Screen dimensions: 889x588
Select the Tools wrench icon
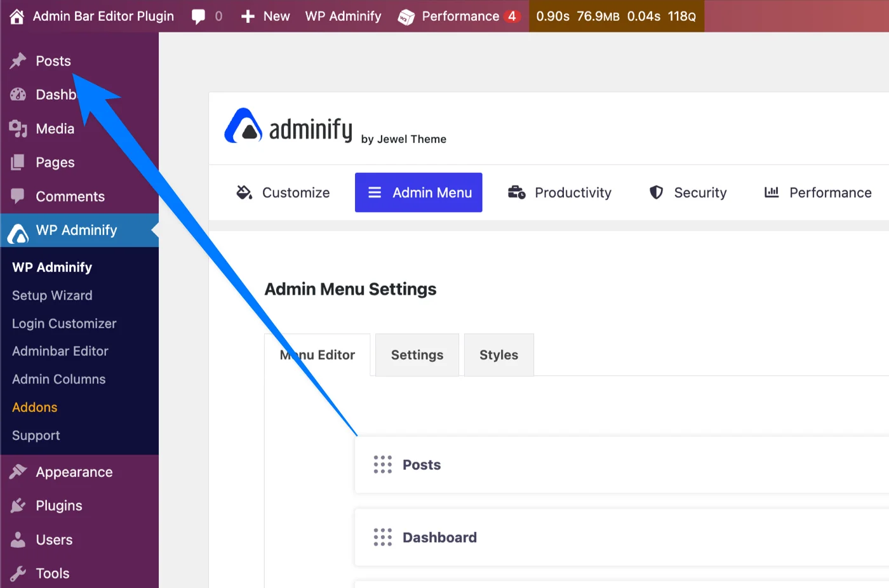pos(17,573)
